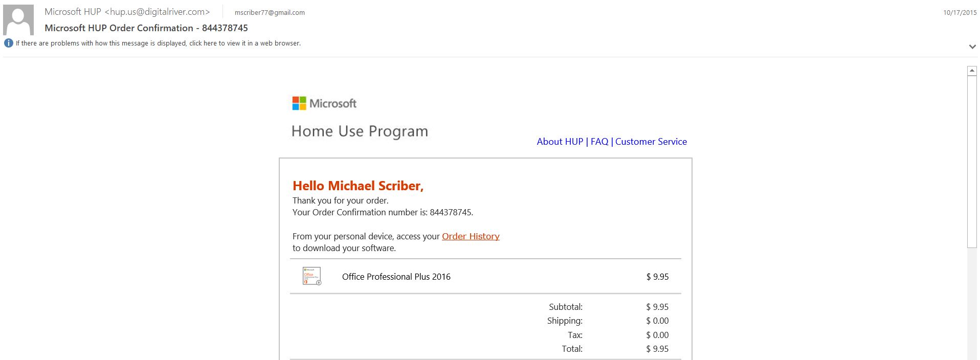Click the received date 10/17/2015
This screenshot has height=360, width=980.
[x=960, y=12]
